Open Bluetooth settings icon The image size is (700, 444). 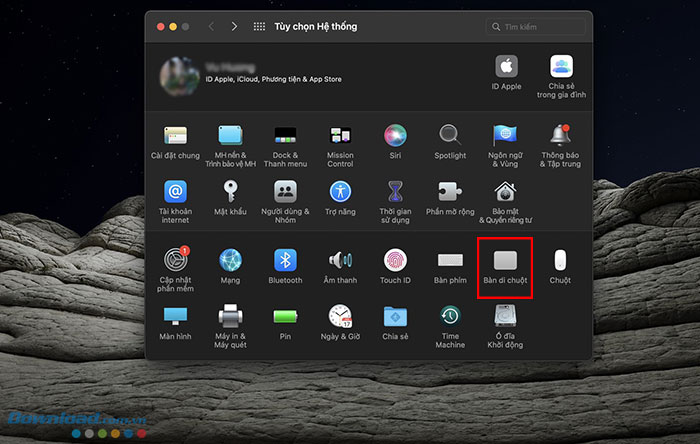pos(285,261)
